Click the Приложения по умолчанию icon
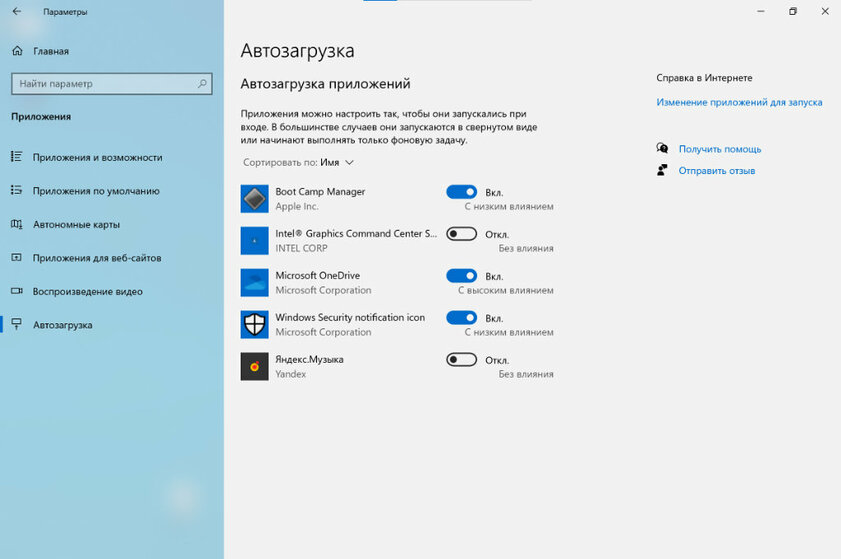 pyautogui.click(x=17, y=190)
